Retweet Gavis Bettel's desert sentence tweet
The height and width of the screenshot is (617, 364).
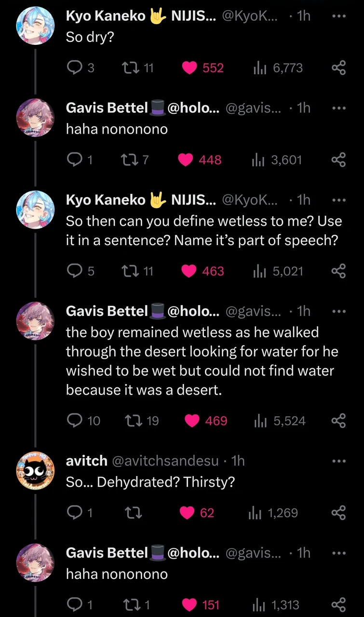click(x=133, y=421)
